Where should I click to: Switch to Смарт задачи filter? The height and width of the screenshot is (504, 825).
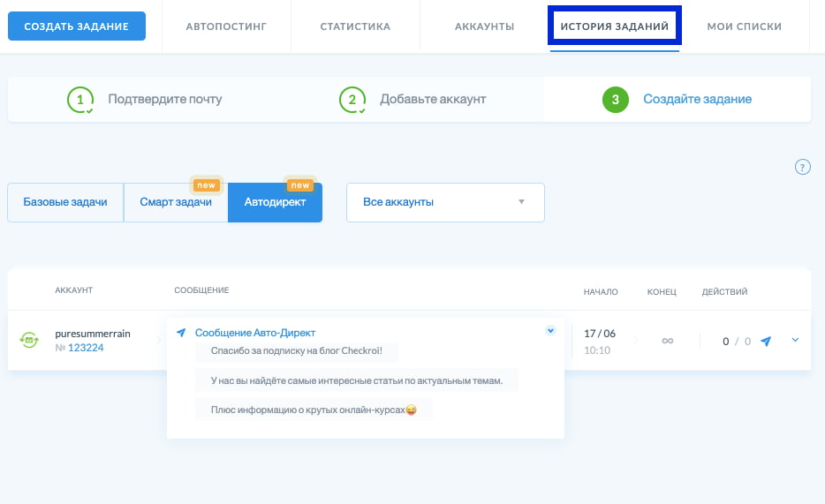[176, 202]
